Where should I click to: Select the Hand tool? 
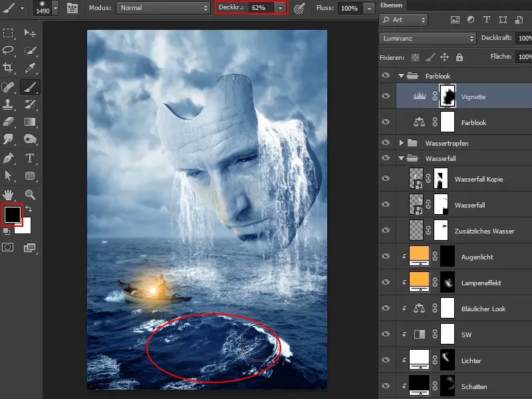pos(8,194)
